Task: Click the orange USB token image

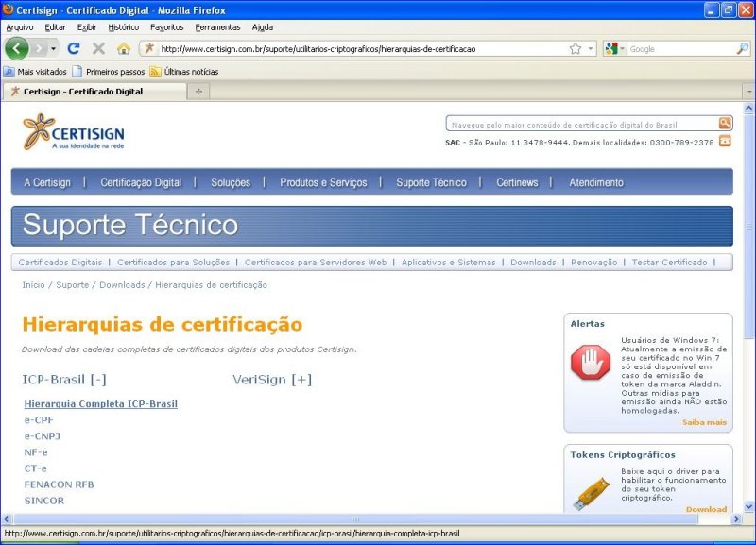Action: pos(592,493)
